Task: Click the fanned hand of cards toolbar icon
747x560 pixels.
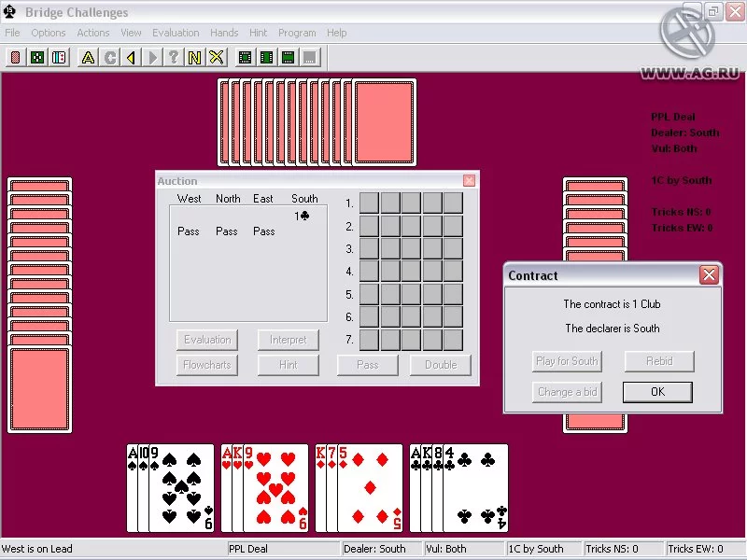Action: click(x=59, y=58)
